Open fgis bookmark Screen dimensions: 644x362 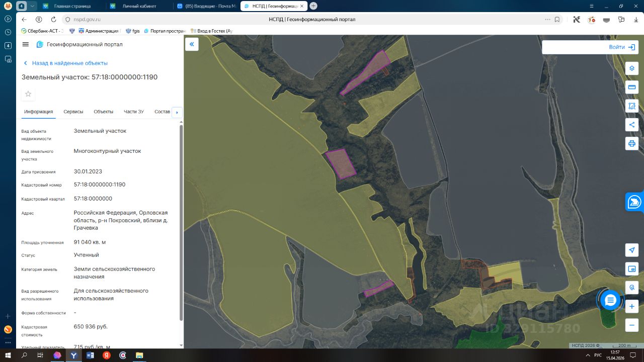coord(133,31)
